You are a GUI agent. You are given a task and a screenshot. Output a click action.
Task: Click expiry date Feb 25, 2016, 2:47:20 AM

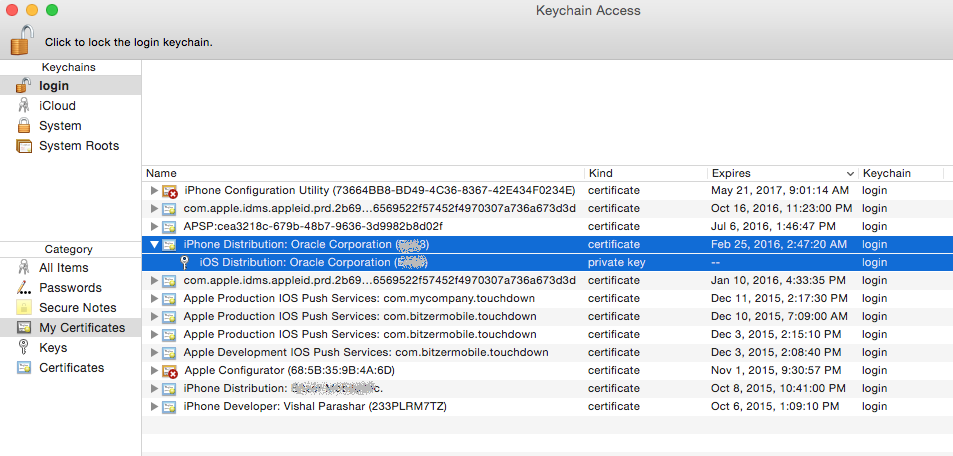coord(779,244)
